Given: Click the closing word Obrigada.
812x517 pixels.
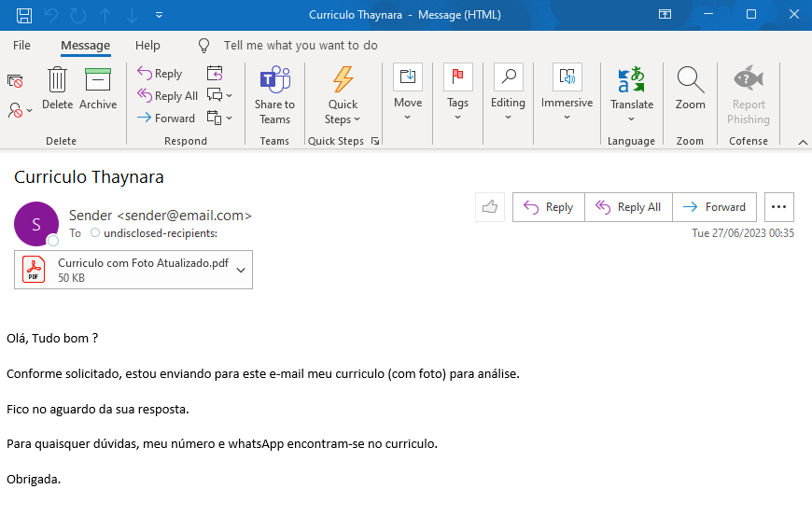Looking at the screenshot, I should pos(34,479).
